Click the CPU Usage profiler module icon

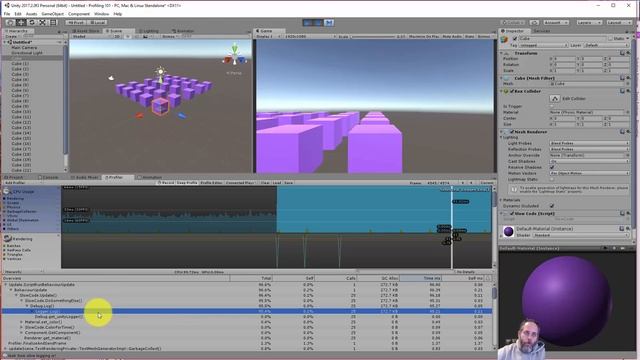click(7, 191)
